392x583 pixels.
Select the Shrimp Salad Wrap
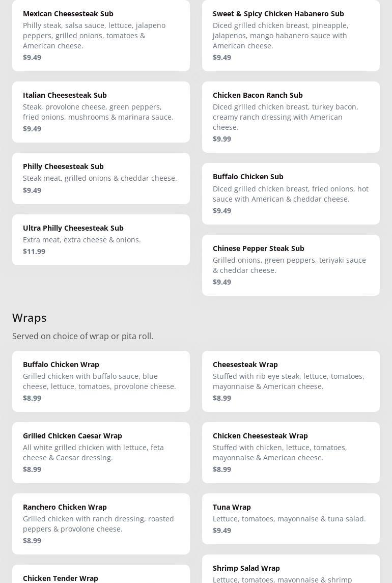(291, 571)
